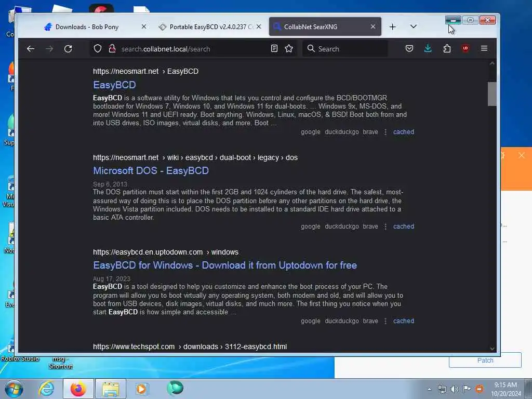Open the Microsoft DOS - EasyBCD result
532x399 pixels.
[x=151, y=170]
